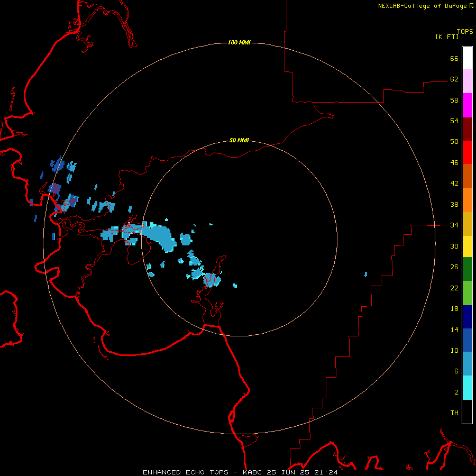
Task: Click the legend value 42
Action: pos(454,184)
